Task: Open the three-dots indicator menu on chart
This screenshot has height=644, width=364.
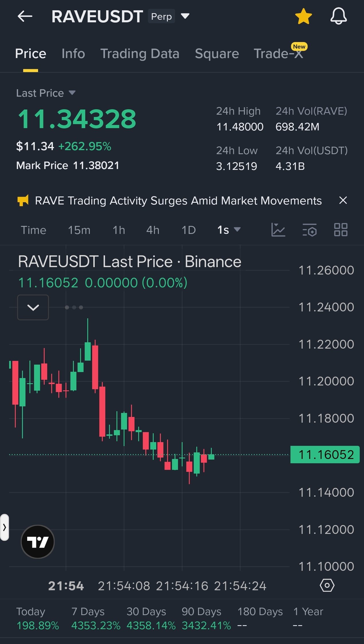Action: (74, 307)
